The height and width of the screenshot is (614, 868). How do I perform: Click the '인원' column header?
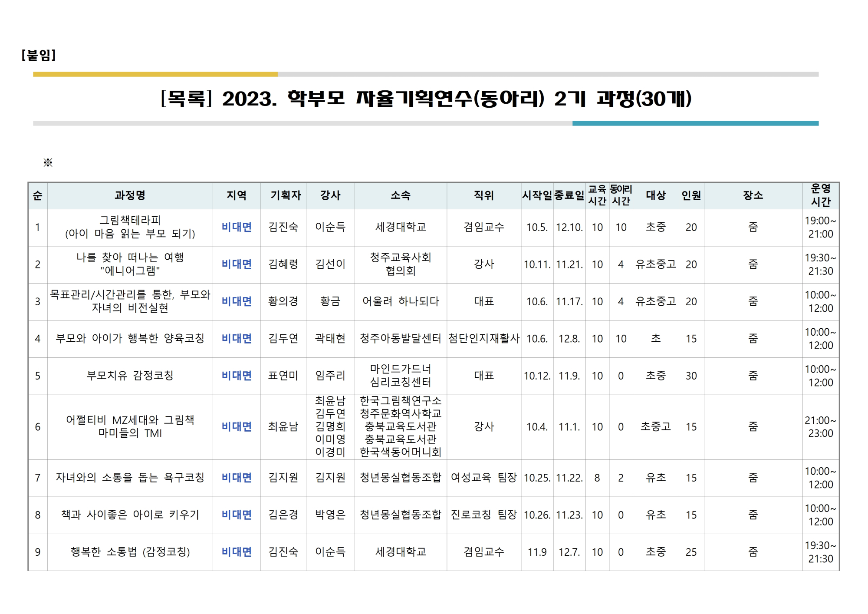[x=691, y=195]
